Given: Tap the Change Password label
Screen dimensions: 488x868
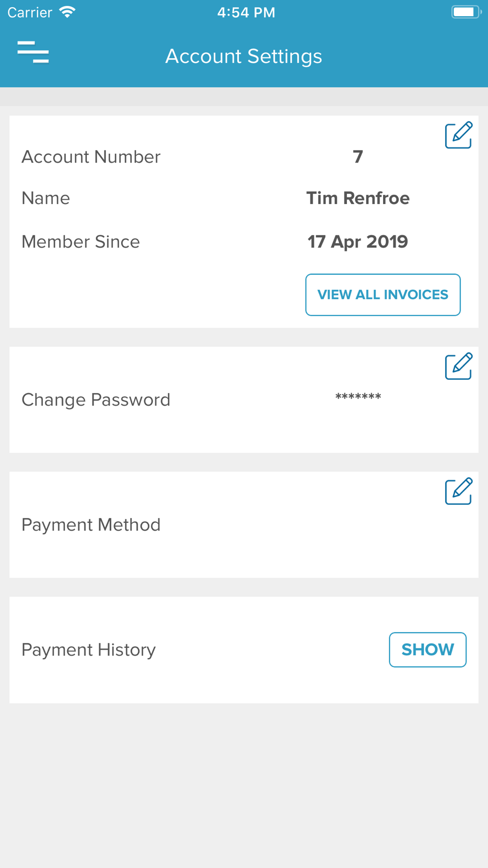Looking at the screenshot, I should [96, 400].
